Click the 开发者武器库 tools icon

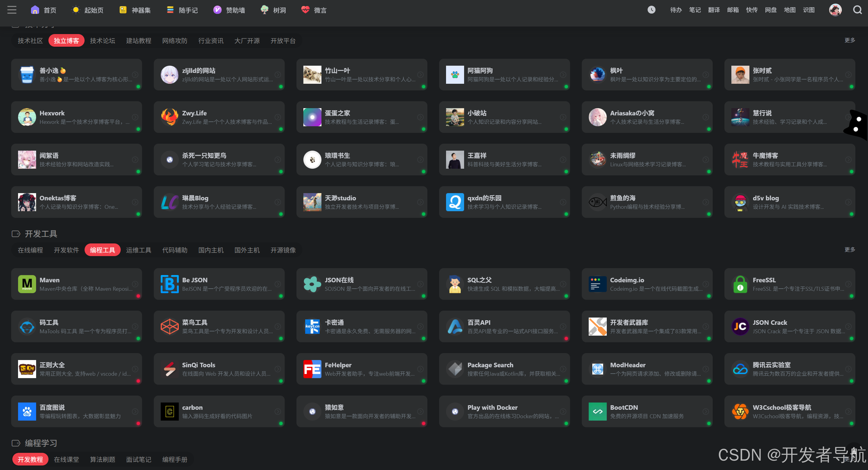pos(597,327)
